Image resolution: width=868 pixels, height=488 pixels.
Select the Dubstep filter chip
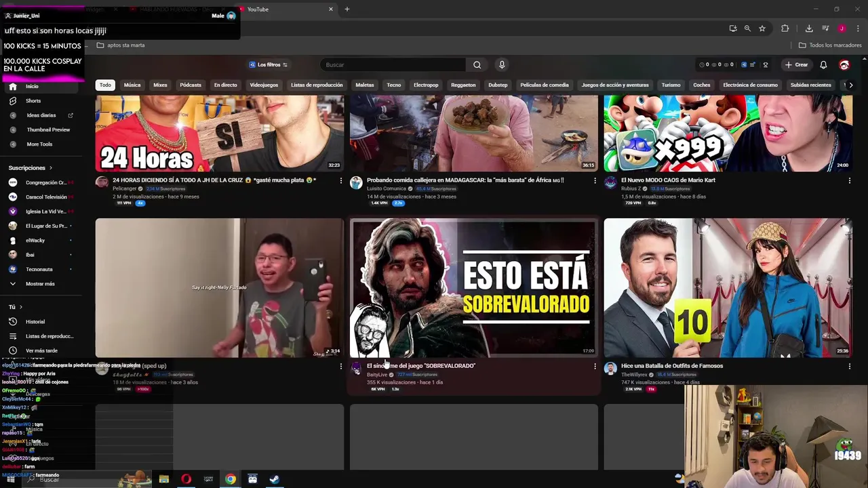498,85
